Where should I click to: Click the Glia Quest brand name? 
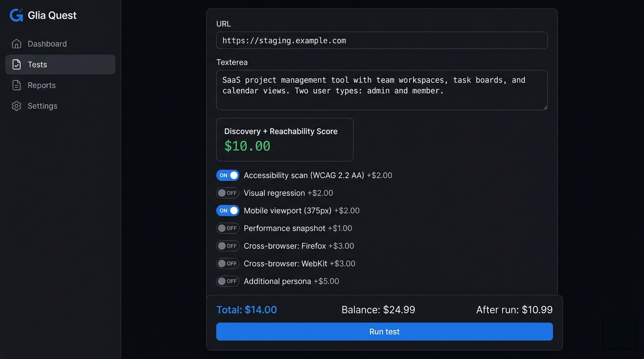pyautogui.click(x=52, y=15)
